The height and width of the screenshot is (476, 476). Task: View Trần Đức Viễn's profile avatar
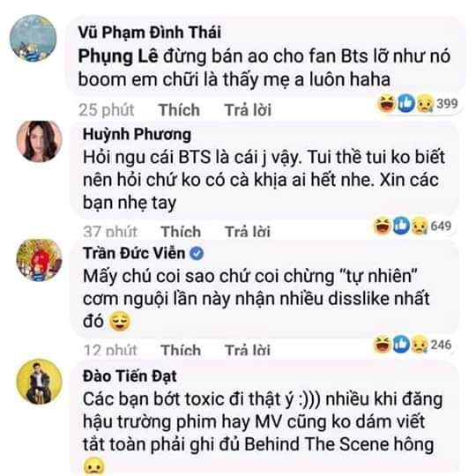point(39,260)
